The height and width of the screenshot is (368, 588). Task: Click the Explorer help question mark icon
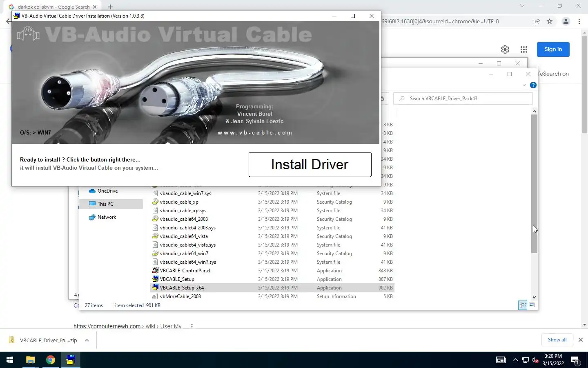tap(533, 85)
